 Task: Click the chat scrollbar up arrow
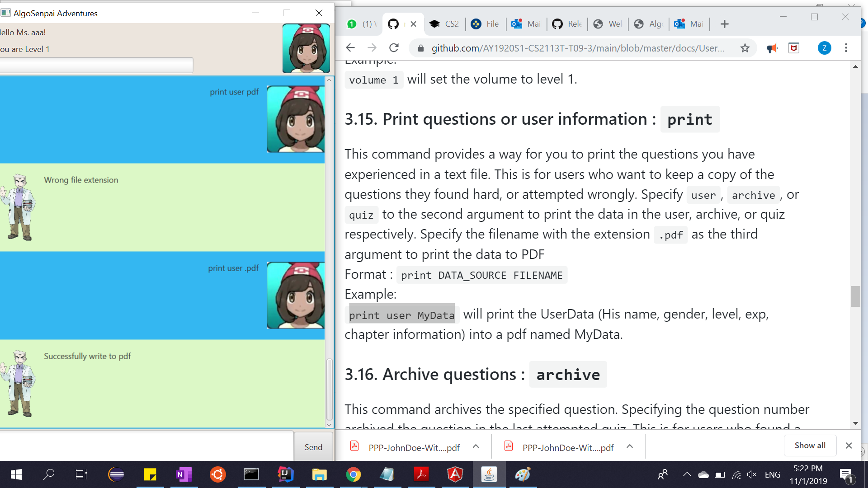(x=329, y=80)
